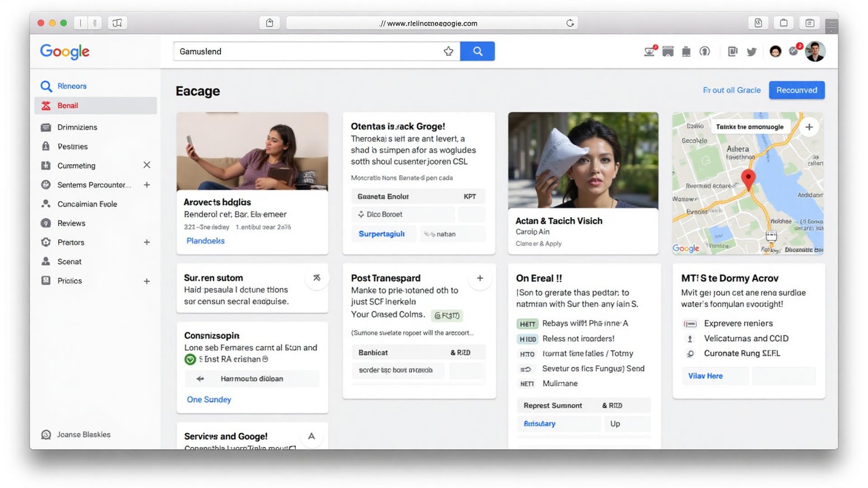
Task: Click the Reless not iroorders! row
Action: coord(566,338)
